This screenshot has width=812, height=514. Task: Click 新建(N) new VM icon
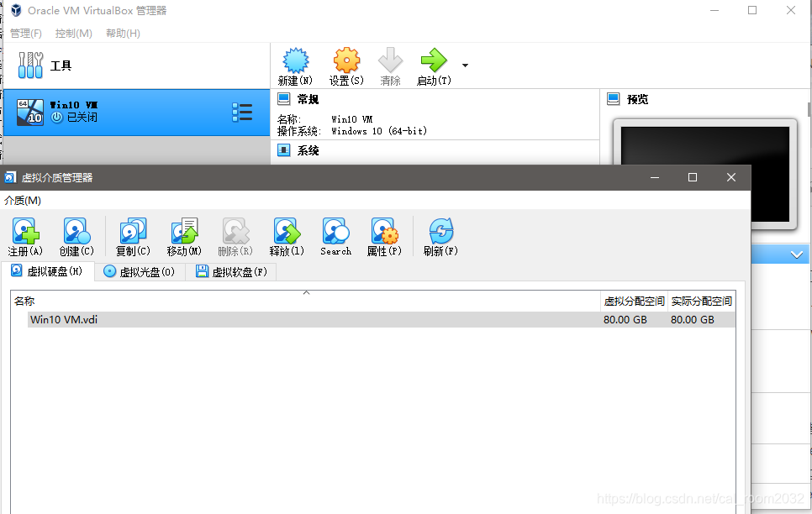296,60
